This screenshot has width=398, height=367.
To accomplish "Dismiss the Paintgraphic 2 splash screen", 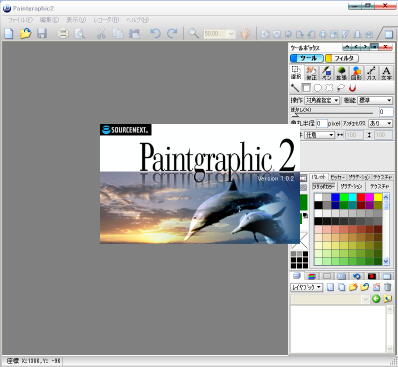I will point(200,184).
